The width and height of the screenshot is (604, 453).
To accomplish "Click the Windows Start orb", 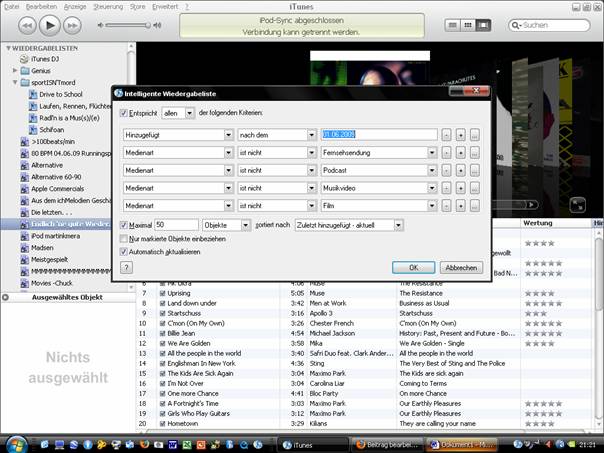I will point(15,444).
